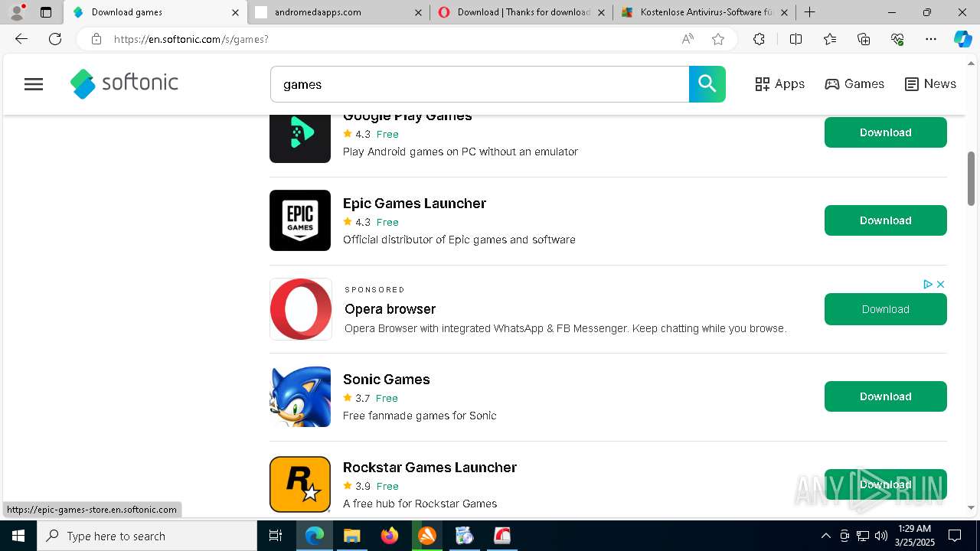Viewport: 980px width, 551px height.
Task: Close the Download games tab
Action: 235,12
